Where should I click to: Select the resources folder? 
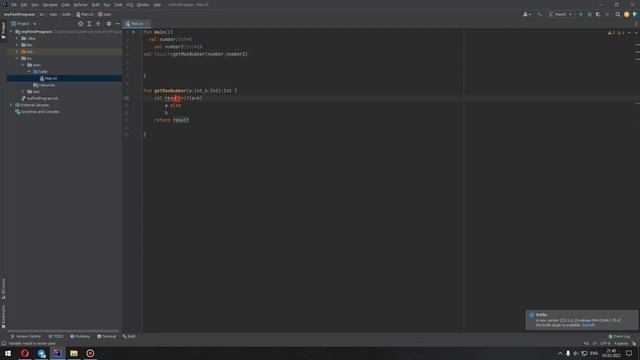pyautogui.click(x=44, y=85)
